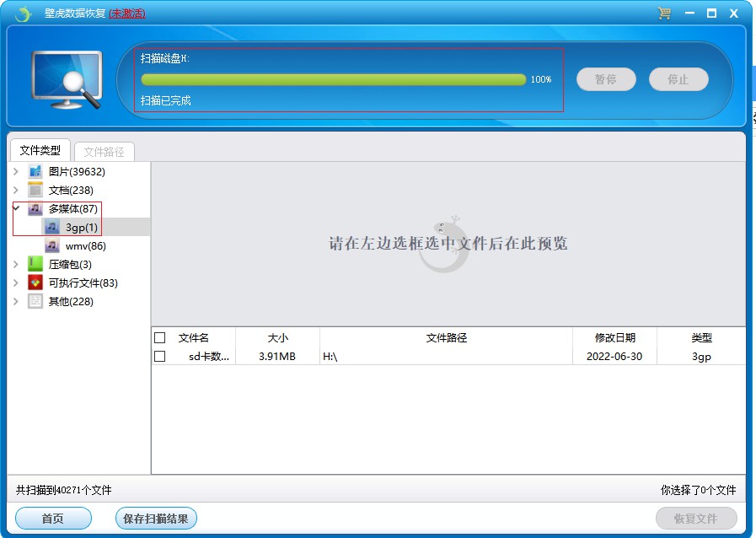
Task: Expand the 压缩包(3) tree node
Action: click(x=16, y=264)
